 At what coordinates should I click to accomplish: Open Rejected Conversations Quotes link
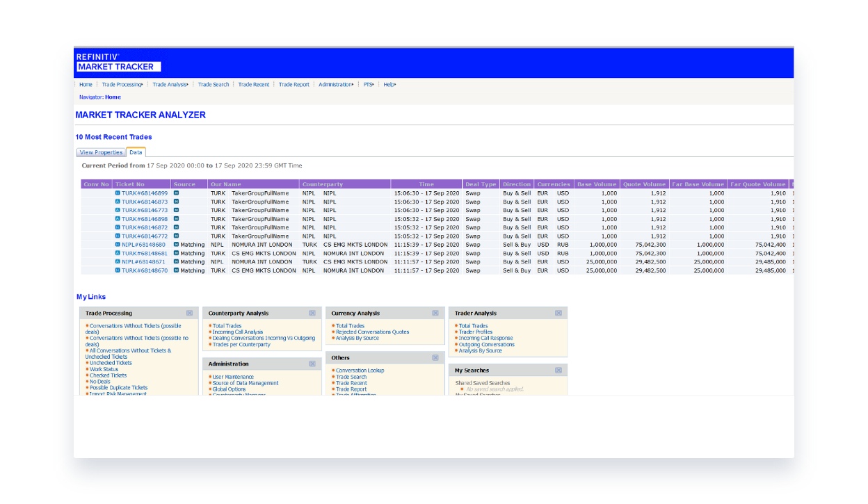(372, 332)
